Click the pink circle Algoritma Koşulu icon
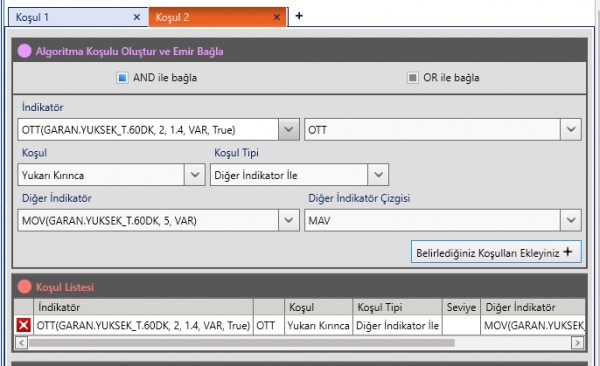Viewport: 600px width, 366px height. pyautogui.click(x=24, y=51)
